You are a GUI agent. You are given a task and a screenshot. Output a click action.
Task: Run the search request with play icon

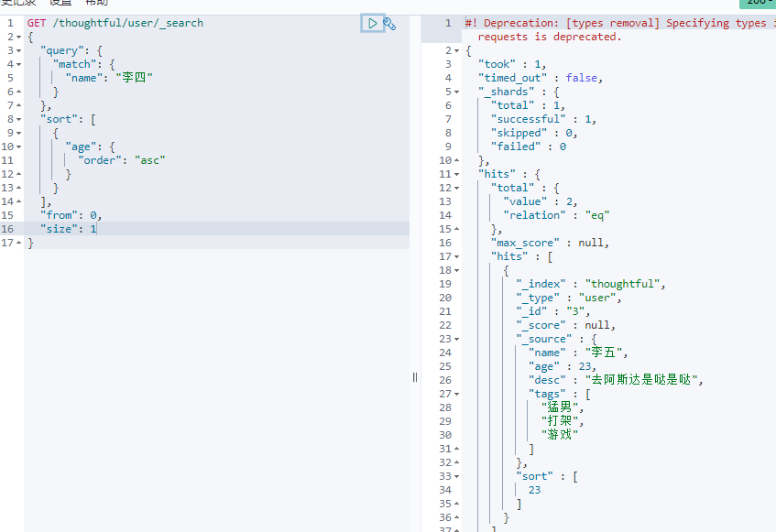373,24
